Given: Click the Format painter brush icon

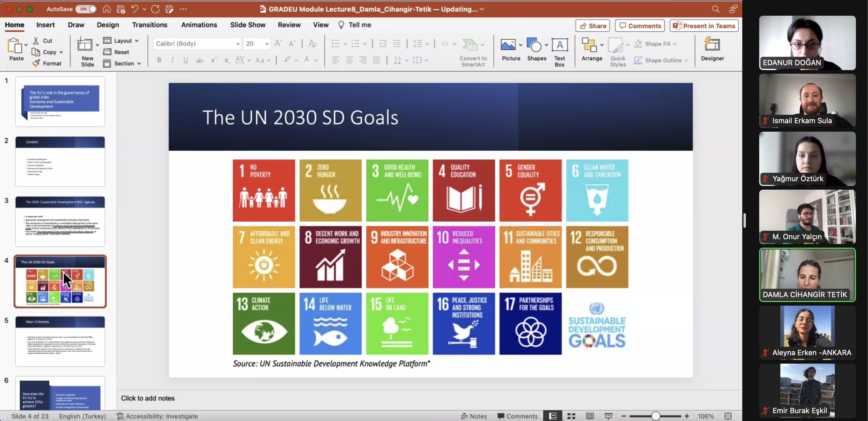Looking at the screenshot, I should (x=36, y=63).
